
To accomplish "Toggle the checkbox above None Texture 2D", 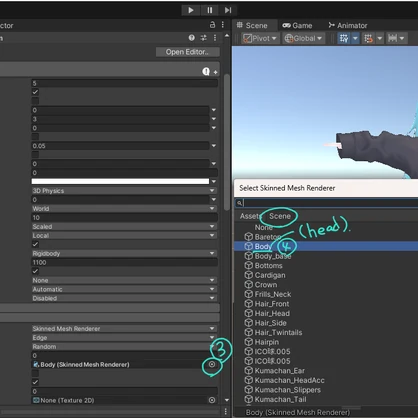I will [x=35, y=382].
